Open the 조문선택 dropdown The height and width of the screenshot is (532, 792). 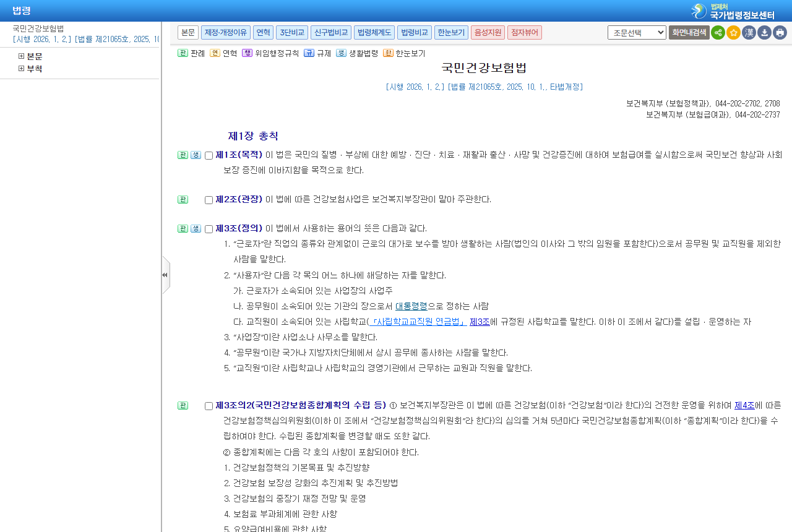pos(637,32)
